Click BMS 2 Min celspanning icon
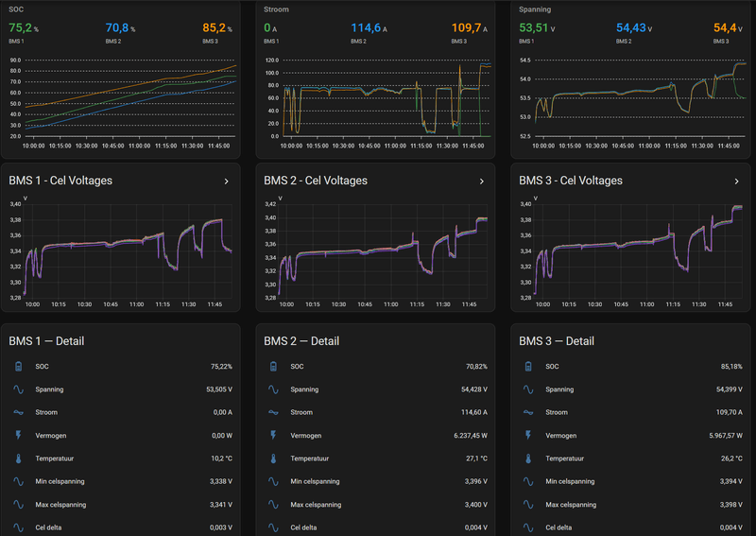The width and height of the screenshot is (756, 536). point(273,481)
